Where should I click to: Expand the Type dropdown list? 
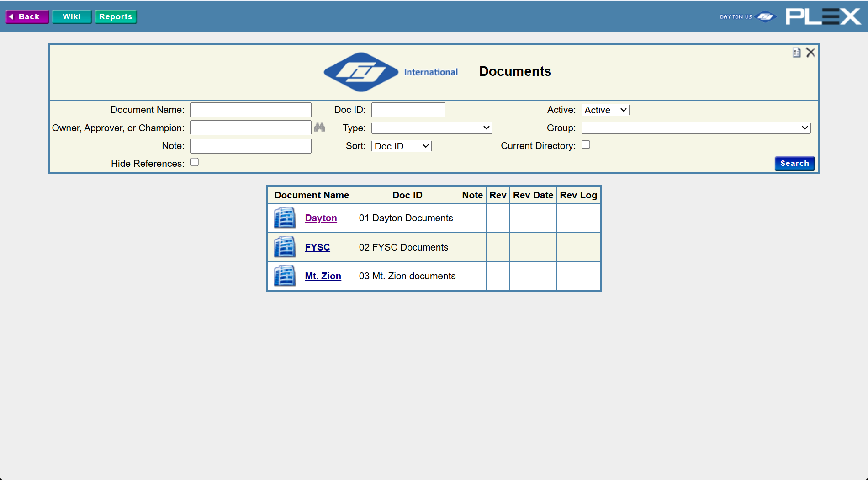pyautogui.click(x=431, y=128)
